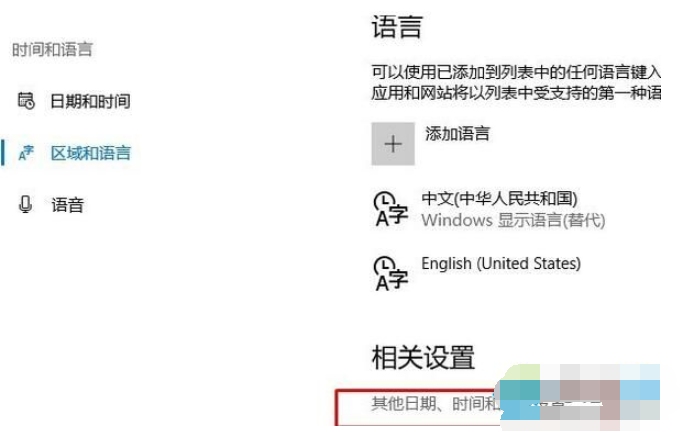The image size is (681, 431).
Task: Click the language icon next to 中文(中华人民共和国)
Action: [x=390, y=210]
